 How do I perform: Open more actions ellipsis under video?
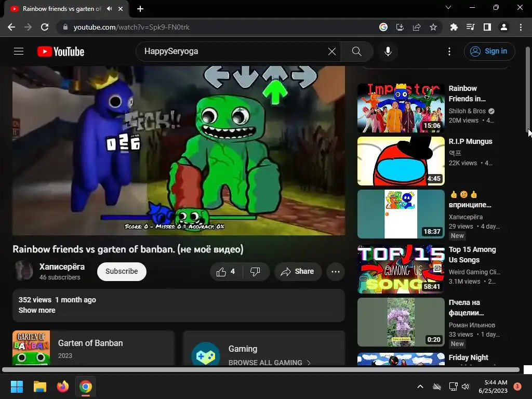click(x=336, y=271)
